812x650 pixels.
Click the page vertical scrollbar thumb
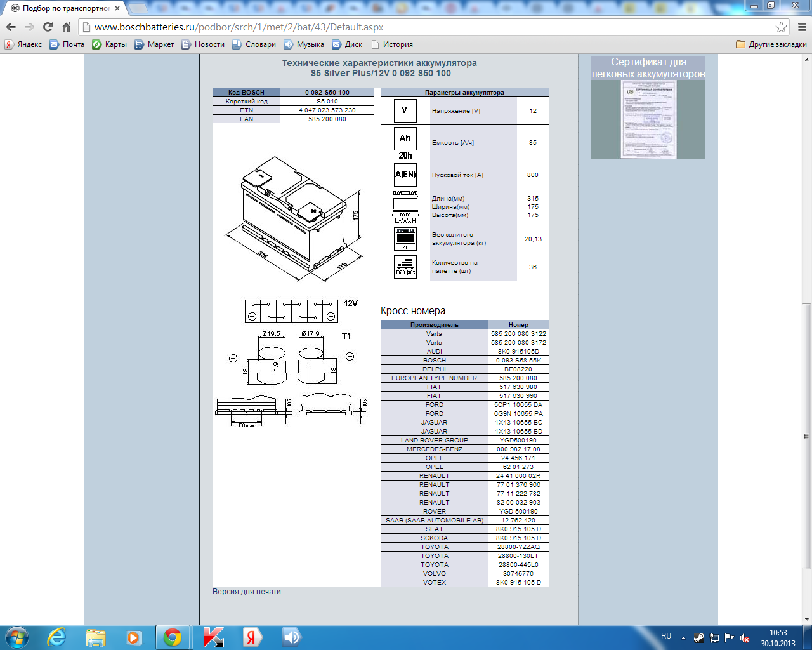coord(806,436)
